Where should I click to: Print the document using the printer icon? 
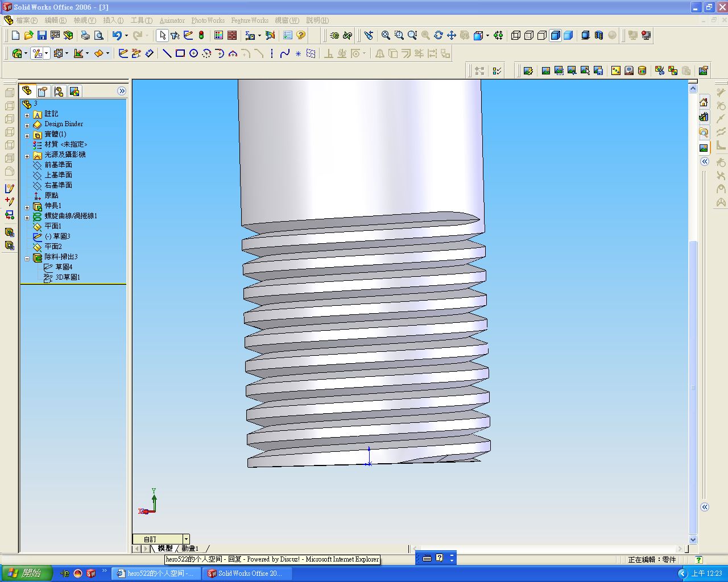85,35
